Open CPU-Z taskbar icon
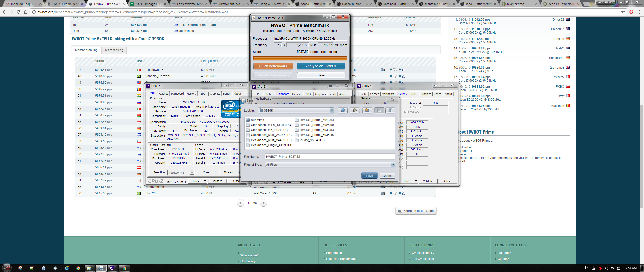 112,268
